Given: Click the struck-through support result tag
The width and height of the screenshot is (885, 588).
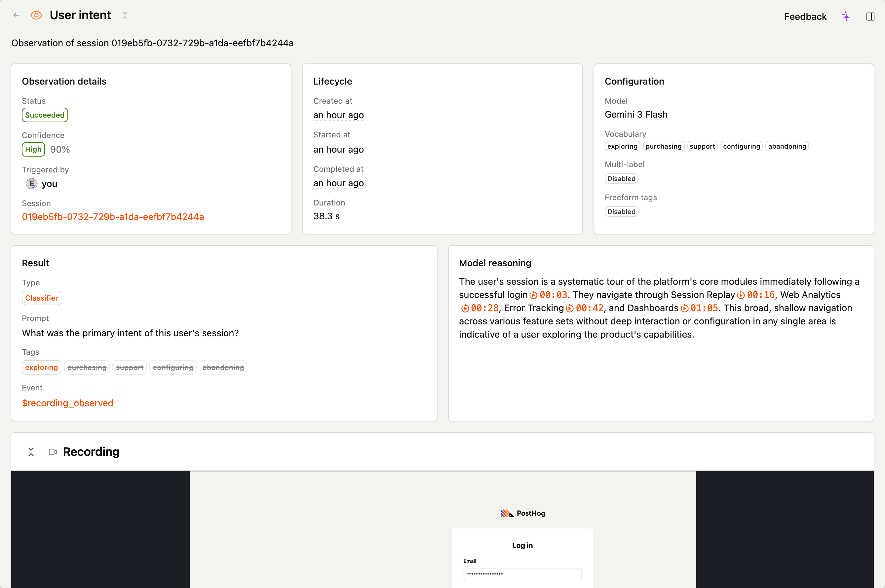Looking at the screenshot, I should click(130, 367).
